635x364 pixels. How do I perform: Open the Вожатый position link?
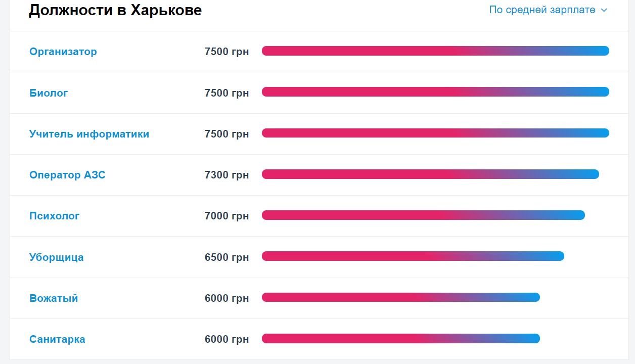(x=53, y=298)
